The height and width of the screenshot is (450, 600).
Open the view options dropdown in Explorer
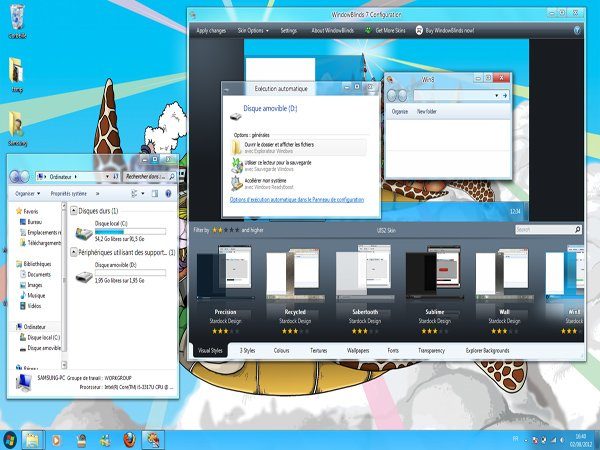(x=143, y=194)
